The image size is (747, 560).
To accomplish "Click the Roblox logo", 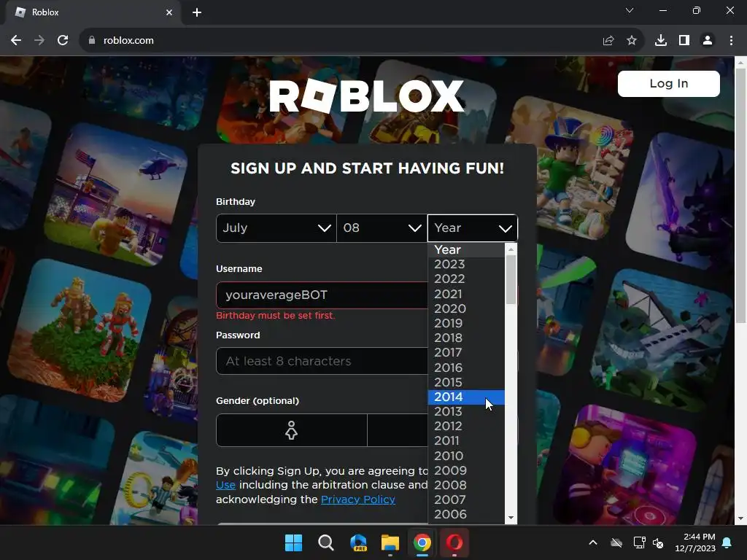I will (366, 97).
